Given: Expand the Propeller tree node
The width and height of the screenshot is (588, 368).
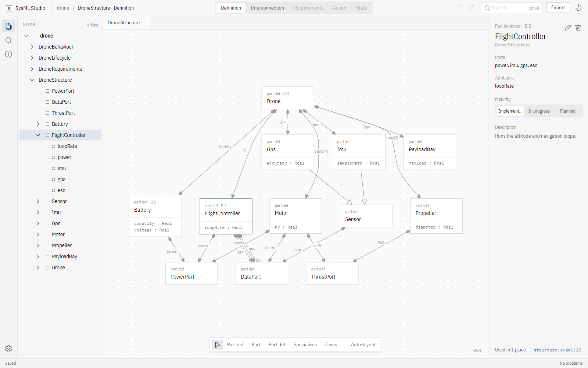Looking at the screenshot, I should tap(38, 245).
